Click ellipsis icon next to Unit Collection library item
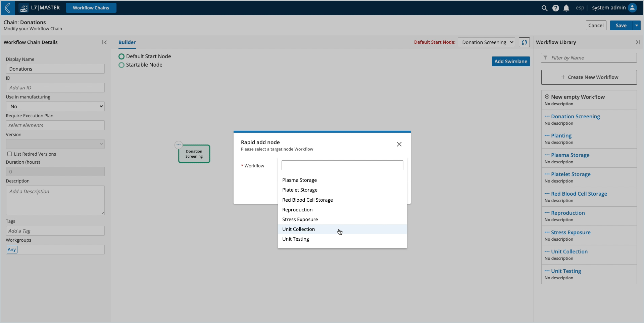644x323 pixels. pyautogui.click(x=547, y=251)
